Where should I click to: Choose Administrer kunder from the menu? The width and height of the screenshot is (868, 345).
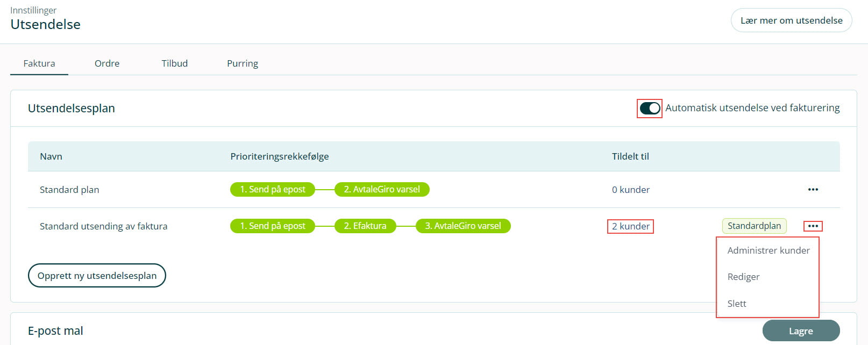coord(768,250)
